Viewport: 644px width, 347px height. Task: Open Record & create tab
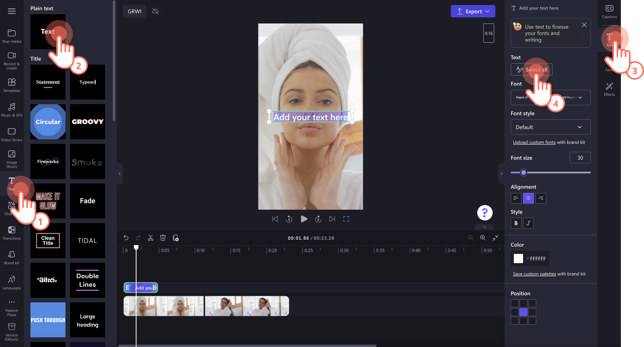pyautogui.click(x=12, y=61)
